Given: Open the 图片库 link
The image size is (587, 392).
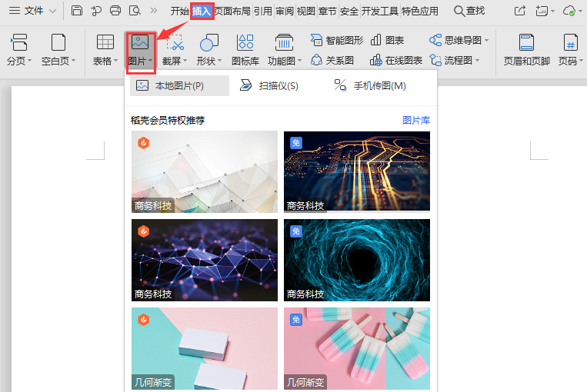Looking at the screenshot, I should (x=416, y=120).
